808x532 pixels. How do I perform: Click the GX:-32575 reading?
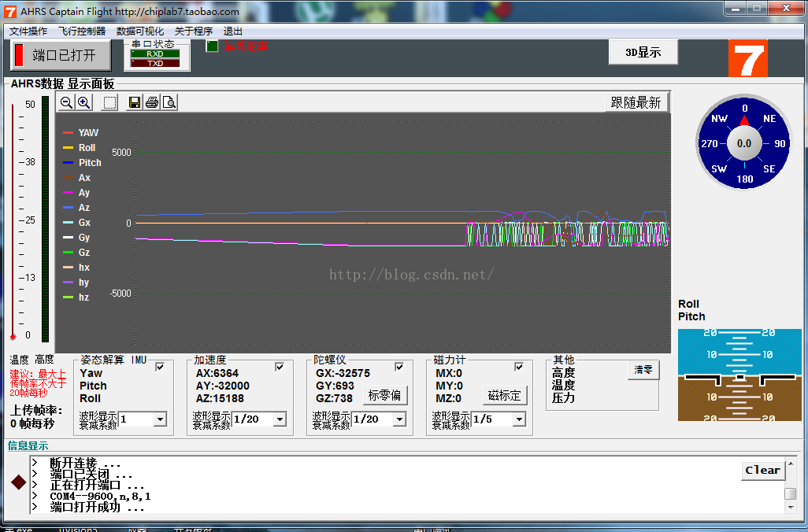(343, 373)
